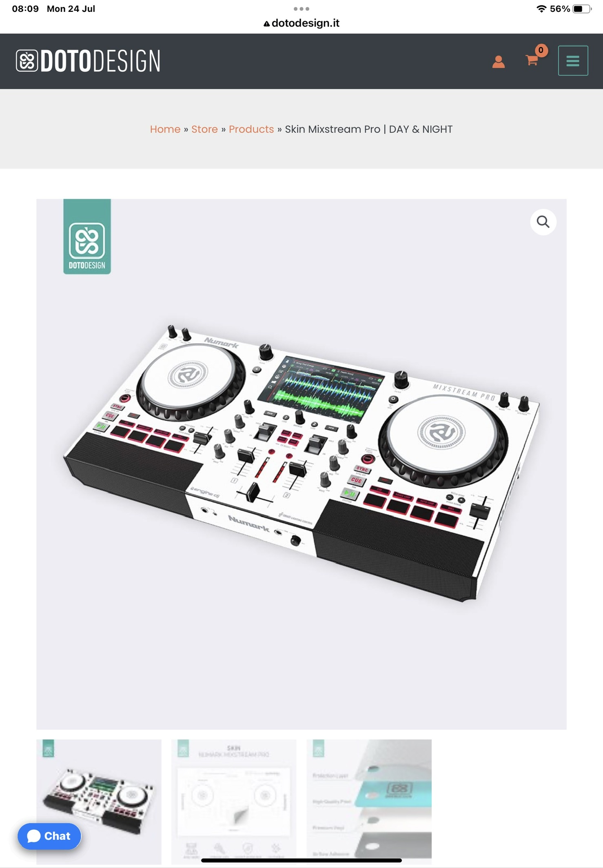This screenshot has height=868, width=603.
Task: Open the shopping cart icon
Action: pyautogui.click(x=532, y=60)
